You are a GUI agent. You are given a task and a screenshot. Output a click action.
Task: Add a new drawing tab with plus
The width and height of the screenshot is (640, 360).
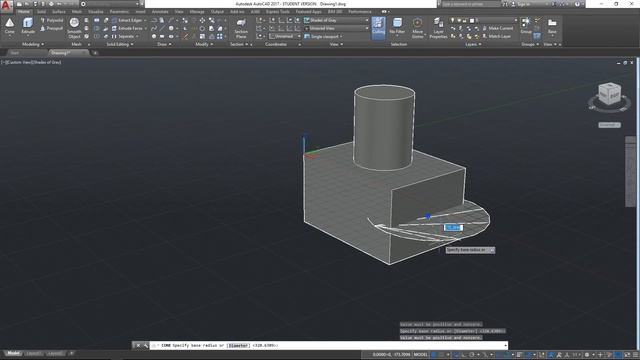coord(95,53)
